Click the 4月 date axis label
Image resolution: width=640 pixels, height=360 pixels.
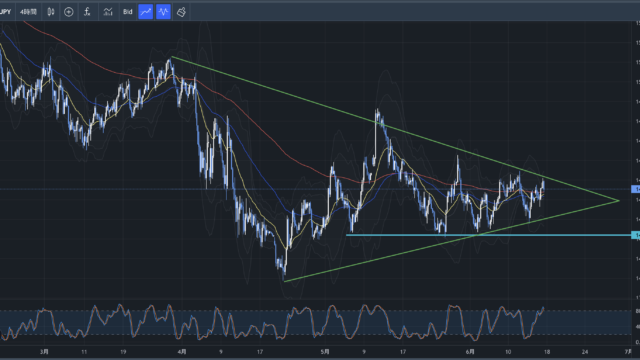(182, 351)
